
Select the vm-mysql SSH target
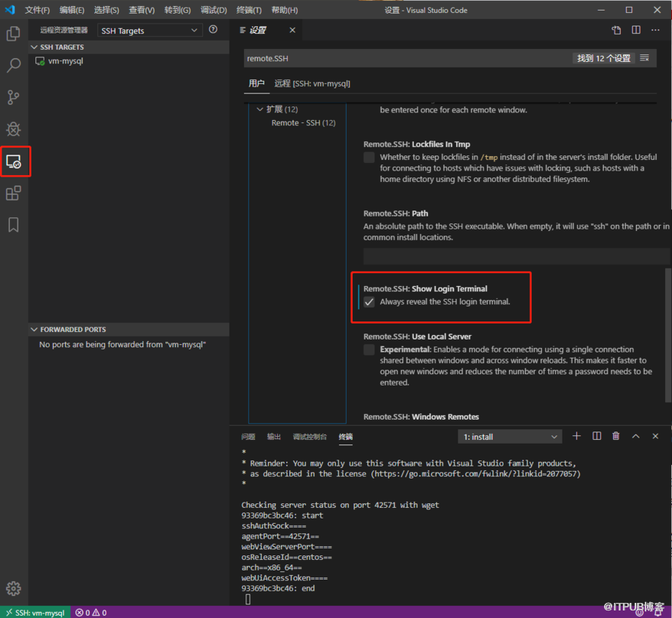[x=66, y=60]
